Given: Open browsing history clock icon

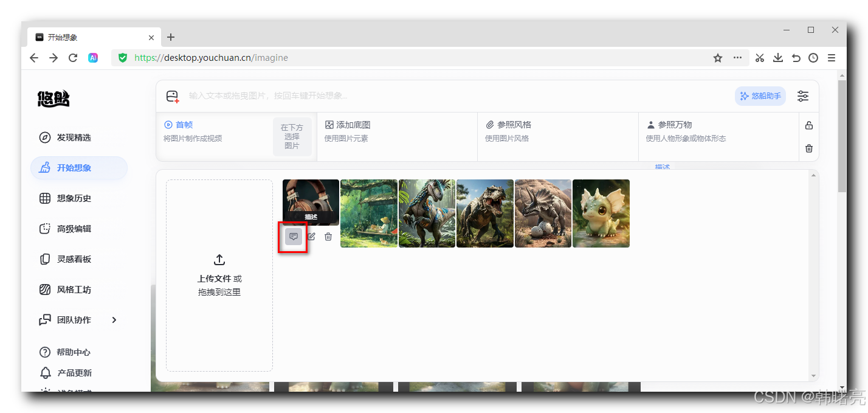Looking at the screenshot, I should click(813, 58).
